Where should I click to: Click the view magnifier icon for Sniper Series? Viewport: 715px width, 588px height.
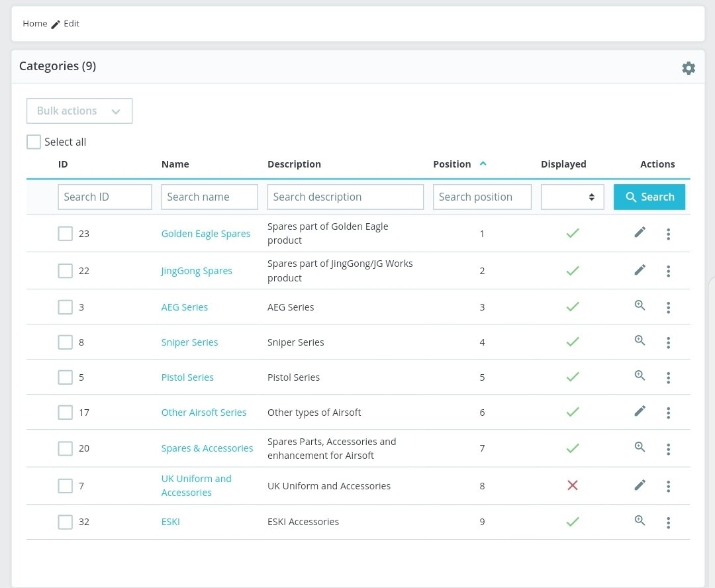[x=640, y=341]
